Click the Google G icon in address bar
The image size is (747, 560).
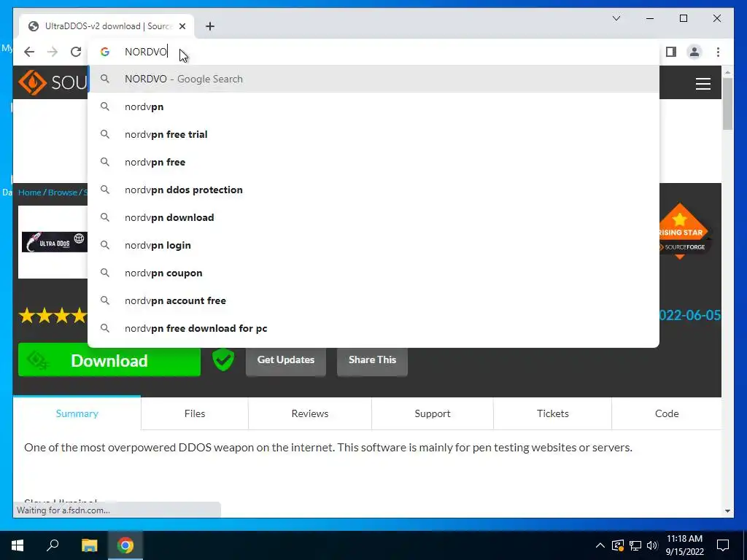click(105, 52)
